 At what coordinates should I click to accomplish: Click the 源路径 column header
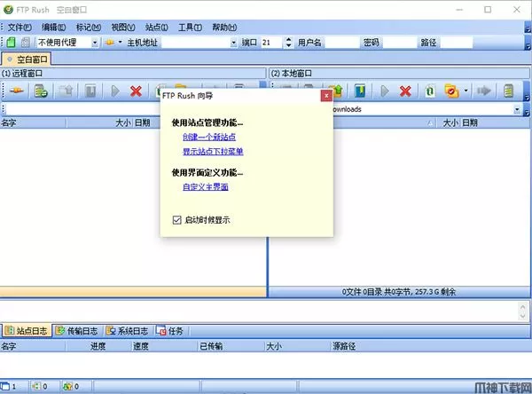344,346
